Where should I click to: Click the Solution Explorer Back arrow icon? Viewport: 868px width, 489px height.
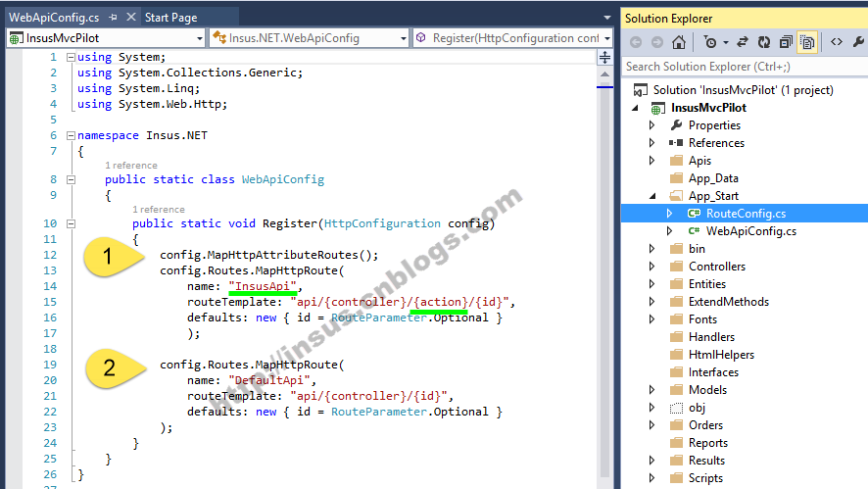click(x=636, y=42)
